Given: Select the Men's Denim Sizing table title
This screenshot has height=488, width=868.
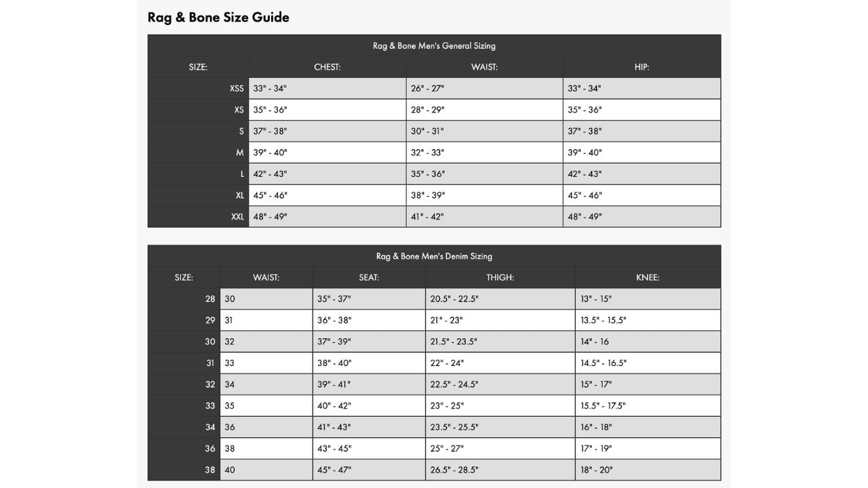Looking at the screenshot, I should tap(434, 256).
